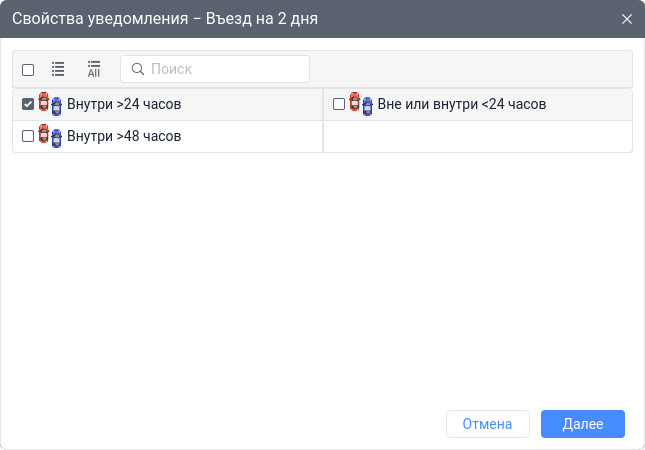The image size is (645, 450).
Task: Select the 'Внутри >48 часов' row label
Action: pos(124,136)
